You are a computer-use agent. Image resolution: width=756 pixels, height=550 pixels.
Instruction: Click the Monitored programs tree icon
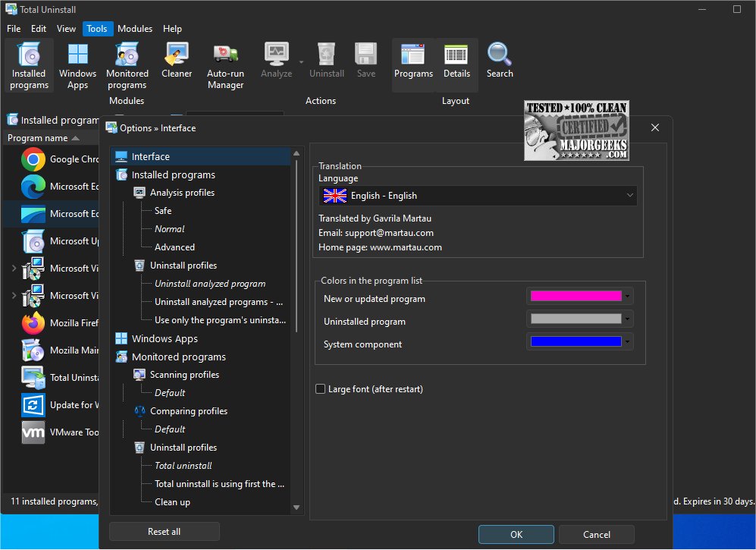pos(121,357)
